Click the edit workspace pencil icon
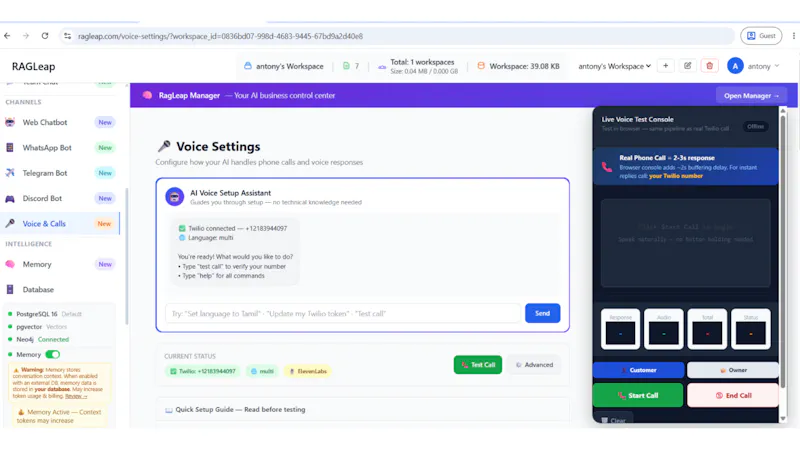Screen dimensions: 800x450 tap(687, 66)
